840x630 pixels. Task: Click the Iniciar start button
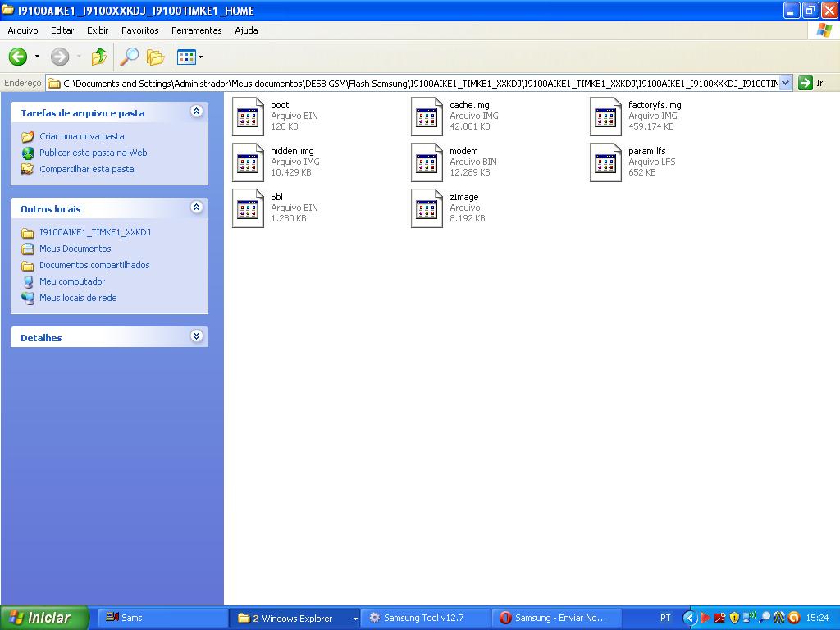click(44, 618)
